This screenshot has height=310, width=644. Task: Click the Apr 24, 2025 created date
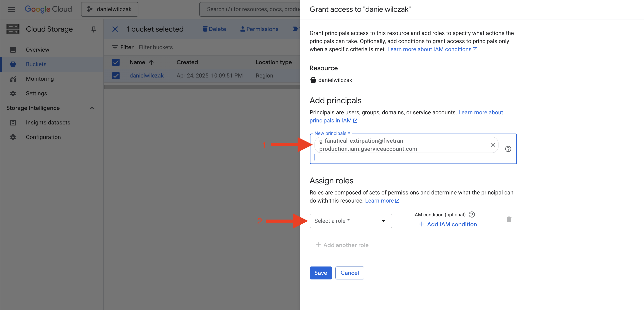coord(210,76)
